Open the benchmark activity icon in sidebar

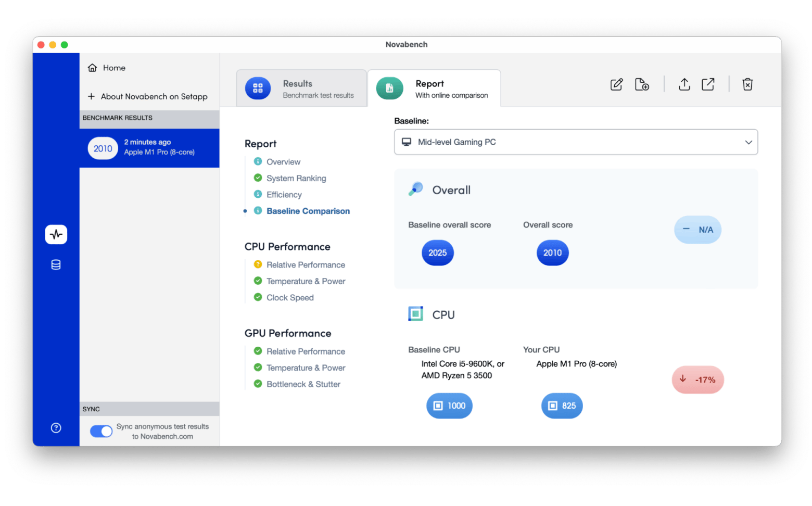(x=56, y=234)
